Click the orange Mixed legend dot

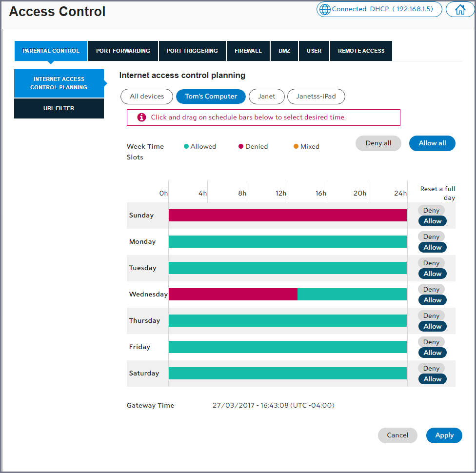click(296, 146)
